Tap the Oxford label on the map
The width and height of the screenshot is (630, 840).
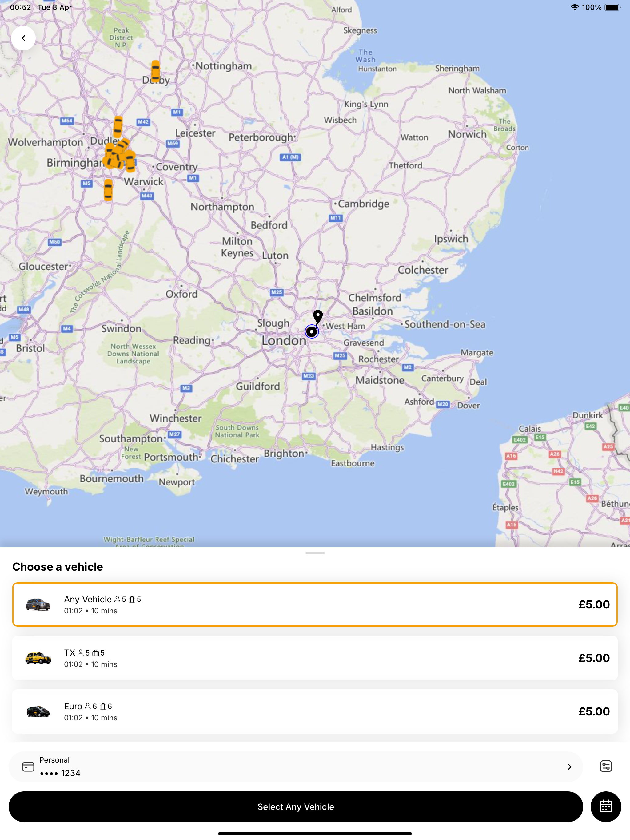pos(181,294)
